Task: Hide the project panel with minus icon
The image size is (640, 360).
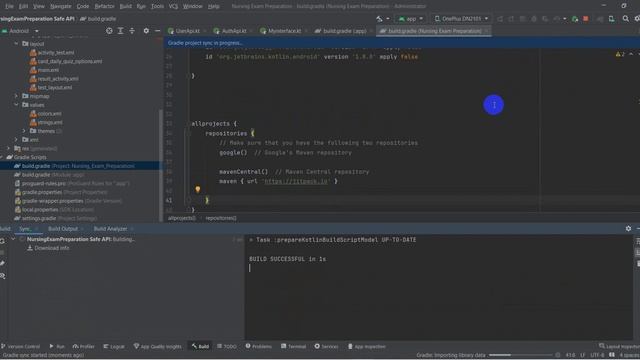Action: pyautogui.click(x=158, y=31)
